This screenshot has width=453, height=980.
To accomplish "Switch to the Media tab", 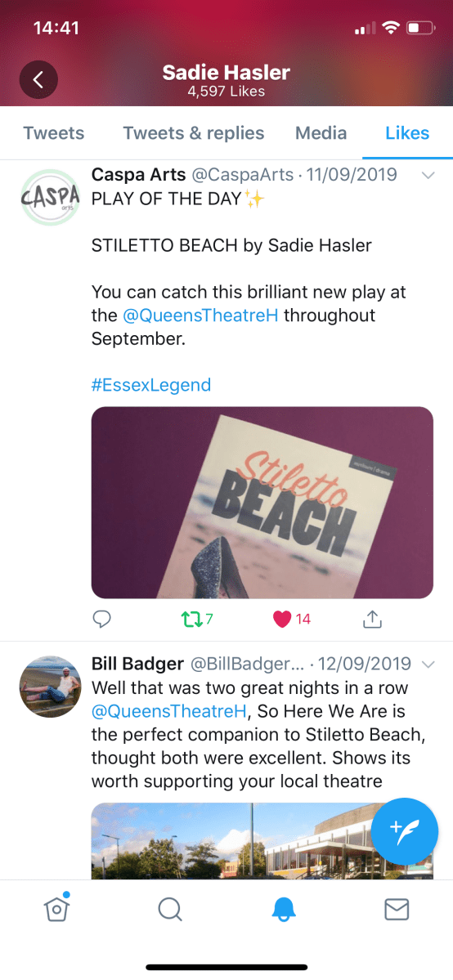I will coord(321,133).
